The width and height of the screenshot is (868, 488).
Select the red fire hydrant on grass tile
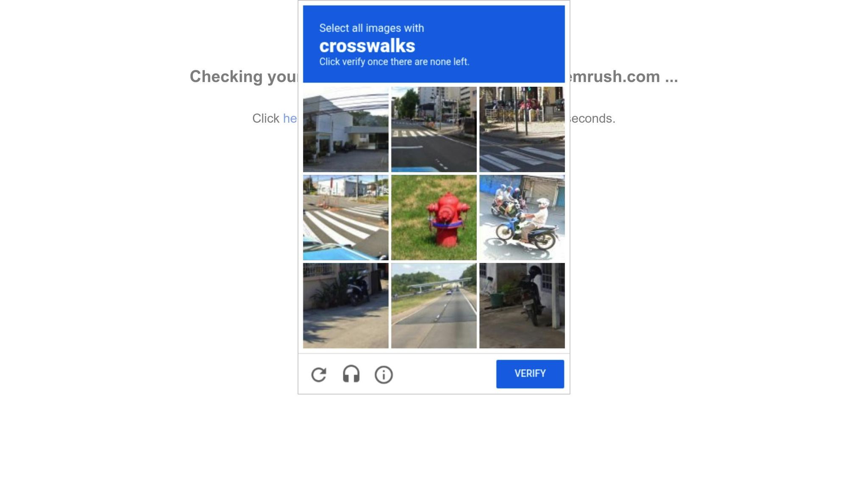point(434,217)
